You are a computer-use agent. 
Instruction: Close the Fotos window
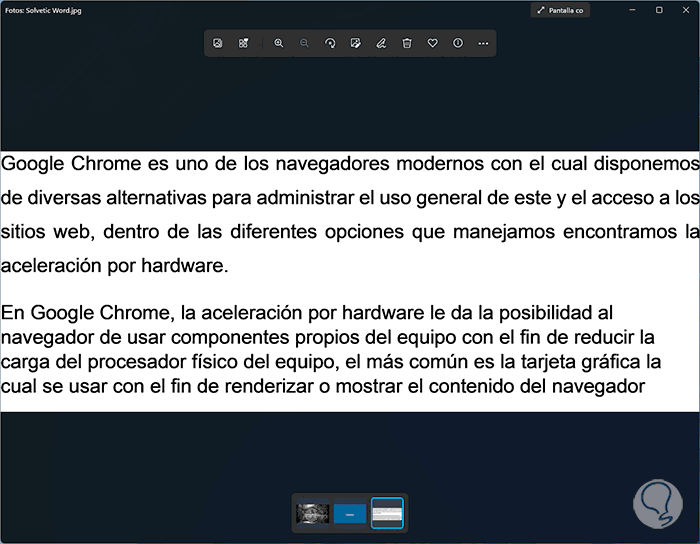(x=686, y=10)
